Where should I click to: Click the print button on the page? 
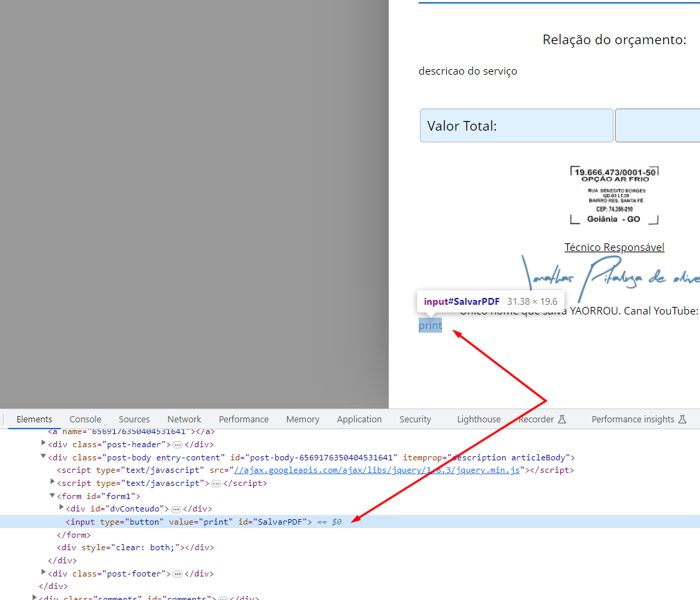pos(430,325)
